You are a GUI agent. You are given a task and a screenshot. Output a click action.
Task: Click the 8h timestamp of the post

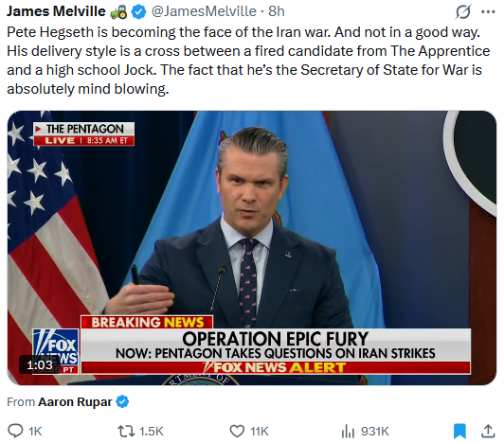(277, 11)
